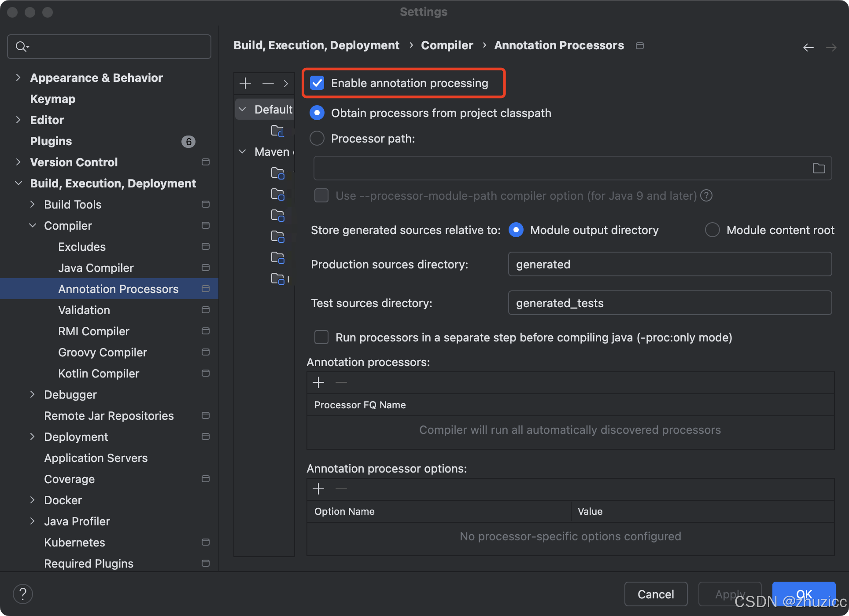This screenshot has width=849, height=616.
Task: Add a new annotation profile
Action: [x=245, y=83]
